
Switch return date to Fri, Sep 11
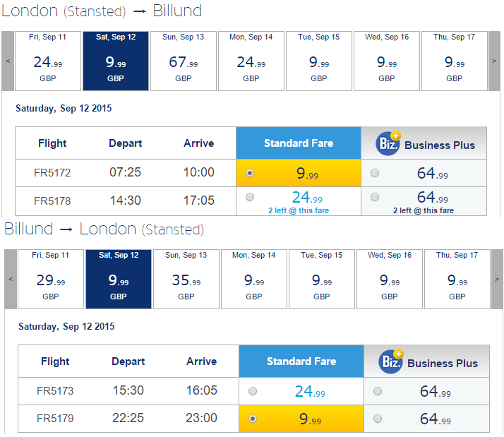pos(51,279)
